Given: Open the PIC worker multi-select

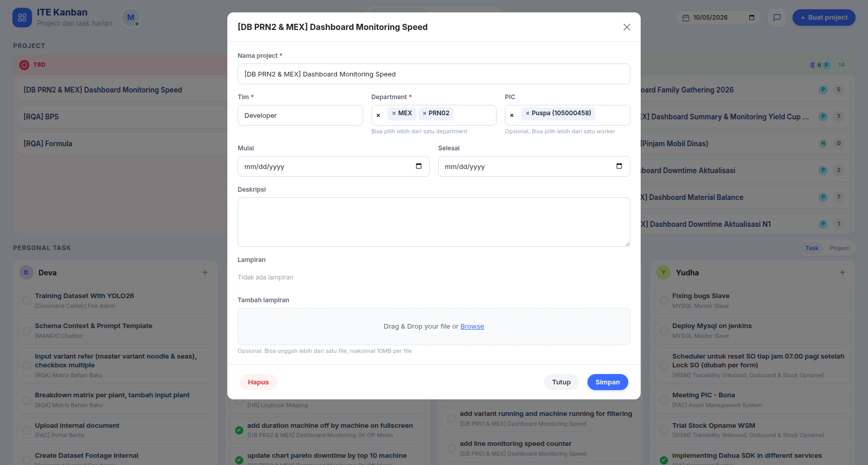Looking at the screenshot, I should (567, 115).
